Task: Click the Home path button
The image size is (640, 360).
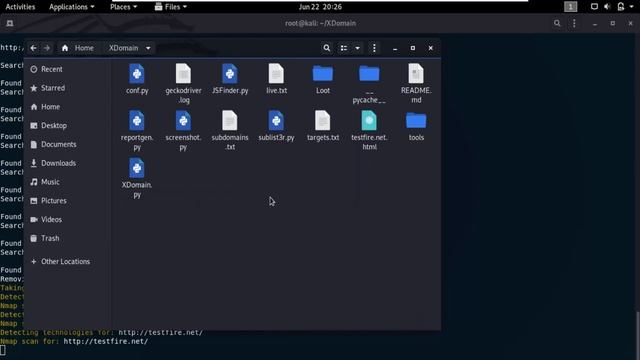Action: pos(78,48)
